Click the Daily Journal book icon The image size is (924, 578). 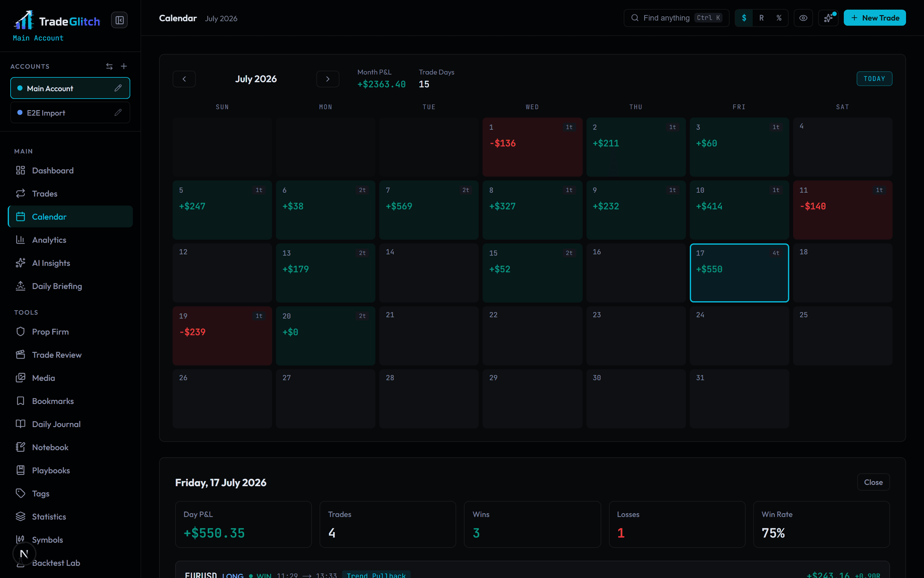[x=21, y=424]
